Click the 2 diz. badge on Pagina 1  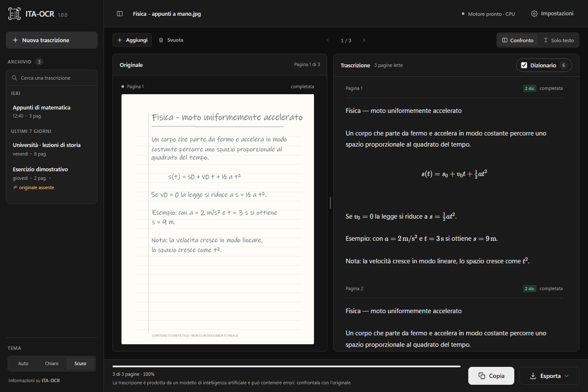click(530, 88)
